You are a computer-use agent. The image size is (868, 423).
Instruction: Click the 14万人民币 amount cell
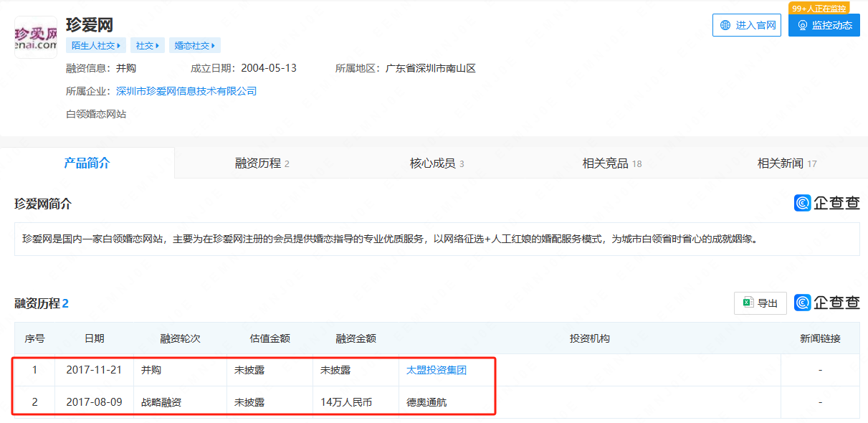point(356,402)
